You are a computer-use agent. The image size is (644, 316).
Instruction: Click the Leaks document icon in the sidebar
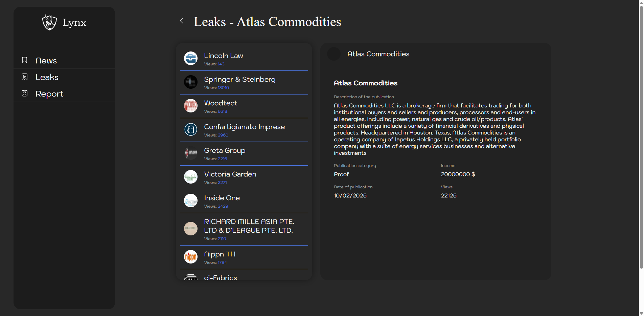click(x=25, y=77)
